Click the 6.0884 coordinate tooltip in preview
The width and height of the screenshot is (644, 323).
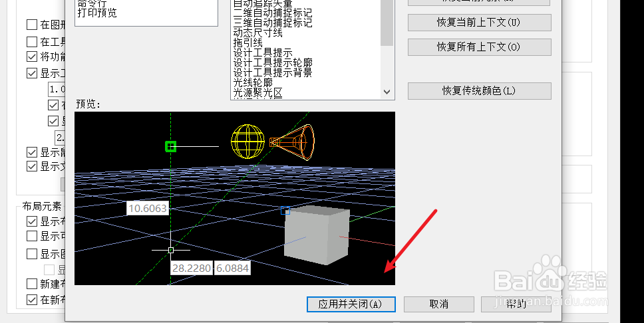point(232,269)
